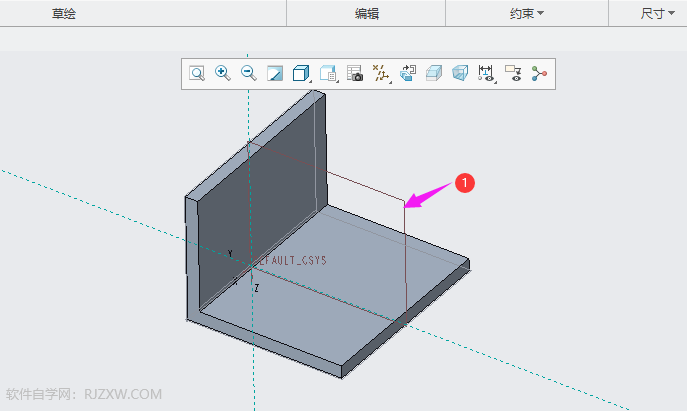Select the DEFAULT_CSYS coordinate system label
The width and height of the screenshot is (687, 411).
point(293,260)
